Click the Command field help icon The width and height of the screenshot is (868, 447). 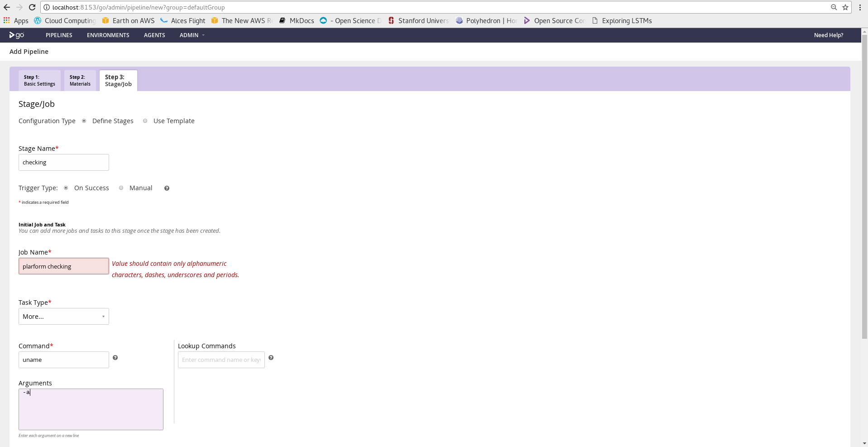[115, 358]
